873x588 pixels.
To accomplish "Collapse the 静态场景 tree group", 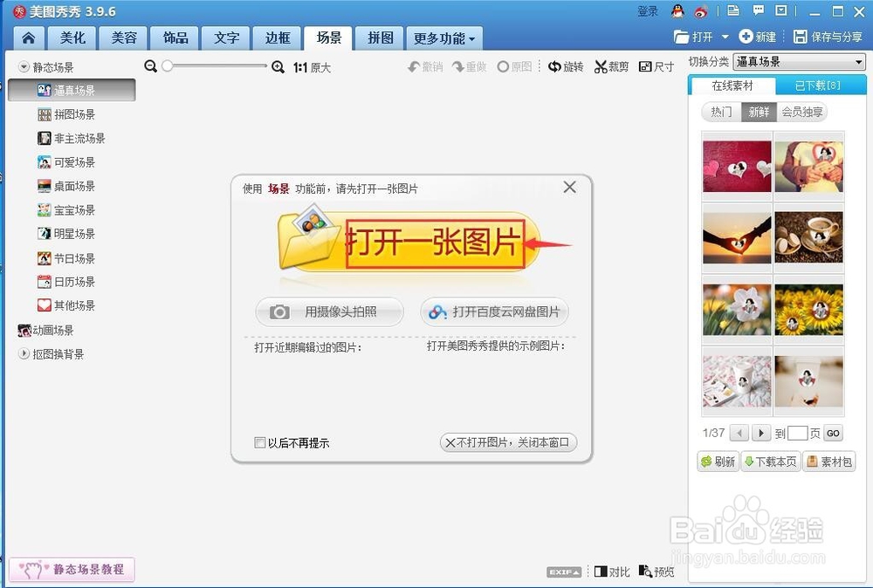I will pos(24,67).
